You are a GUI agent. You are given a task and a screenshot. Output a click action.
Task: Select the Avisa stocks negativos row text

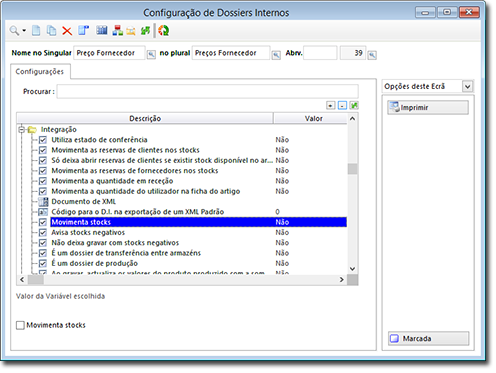[88, 232]
